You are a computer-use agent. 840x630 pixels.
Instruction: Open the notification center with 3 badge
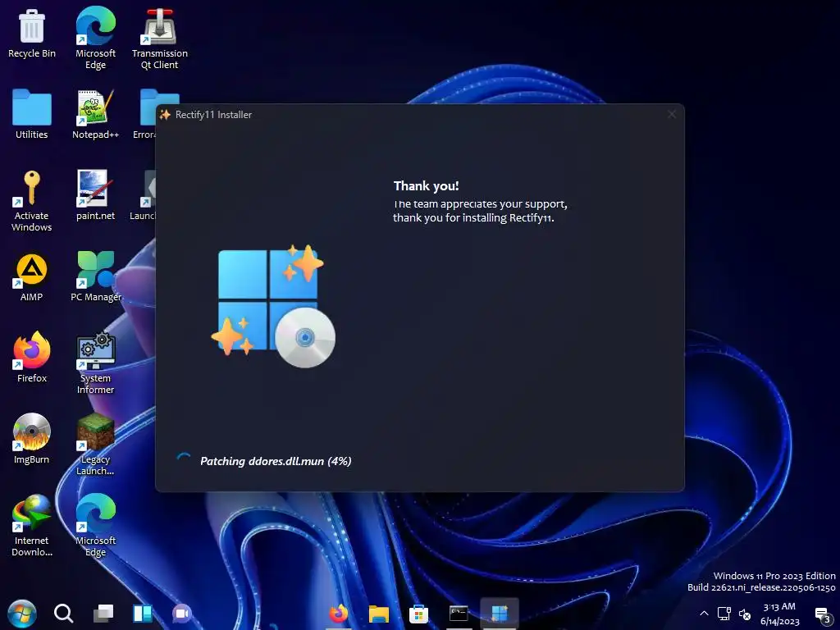pos(822,615)
